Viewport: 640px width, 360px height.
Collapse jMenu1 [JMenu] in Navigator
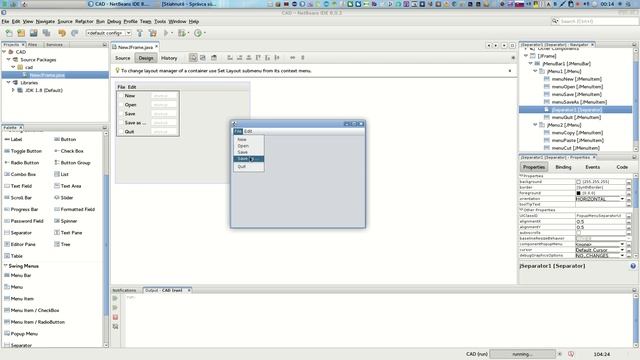[x=535, y=71]
